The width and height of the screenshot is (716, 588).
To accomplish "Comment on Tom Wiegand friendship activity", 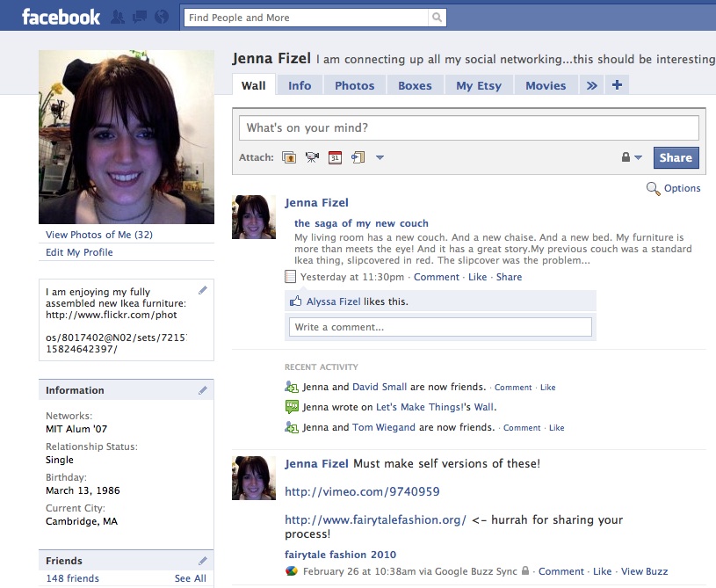I will [x=522, y=428].
